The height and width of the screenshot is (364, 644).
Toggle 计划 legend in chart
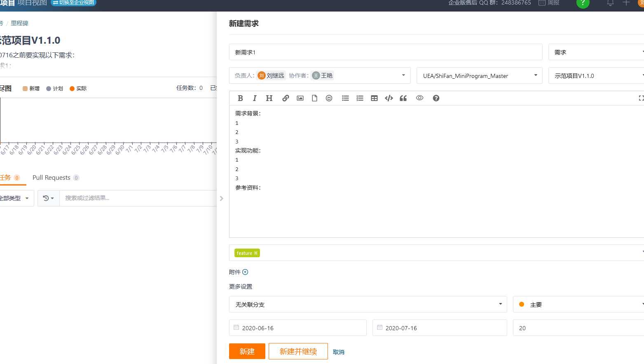click(55, 89)
